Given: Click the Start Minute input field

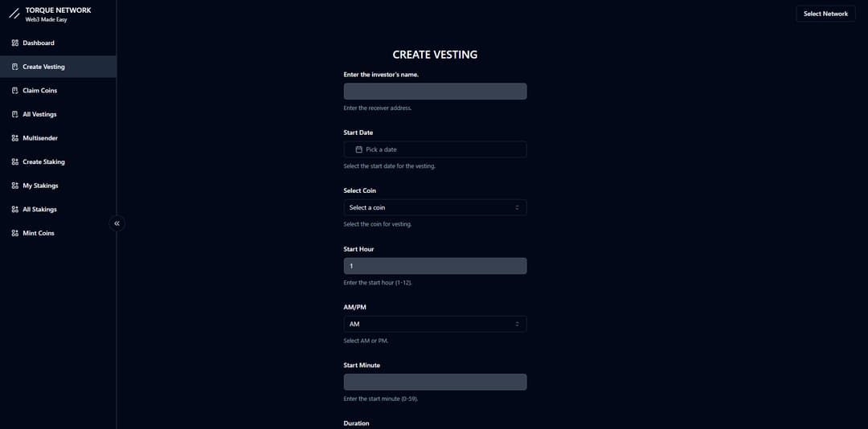Looking at the screenshot, I should pos(435,382).
